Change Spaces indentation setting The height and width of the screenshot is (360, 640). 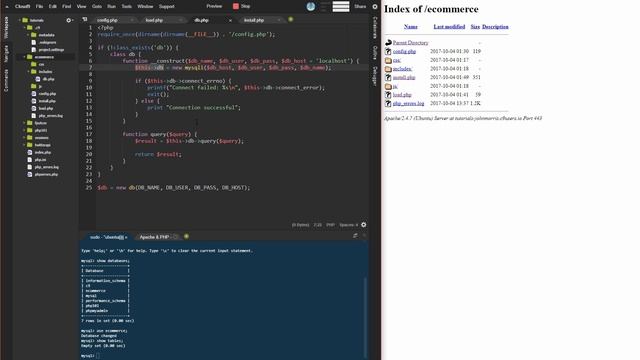pos(349,225)
